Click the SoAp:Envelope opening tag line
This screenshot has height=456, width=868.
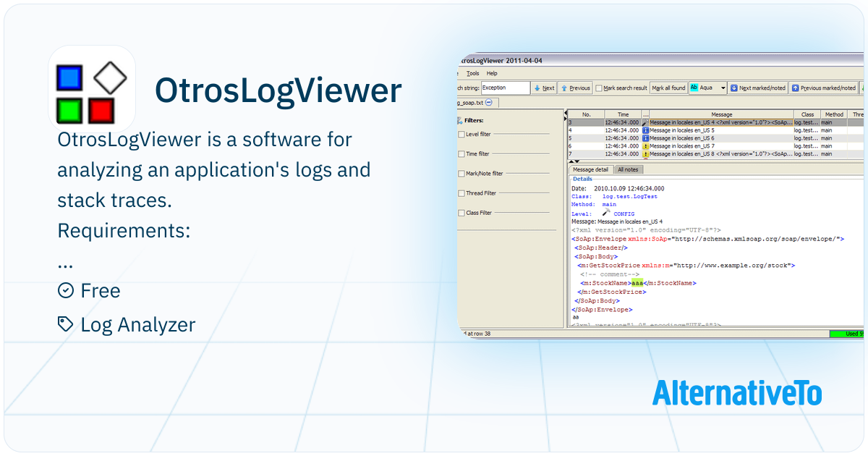click(x=707, y=238)
